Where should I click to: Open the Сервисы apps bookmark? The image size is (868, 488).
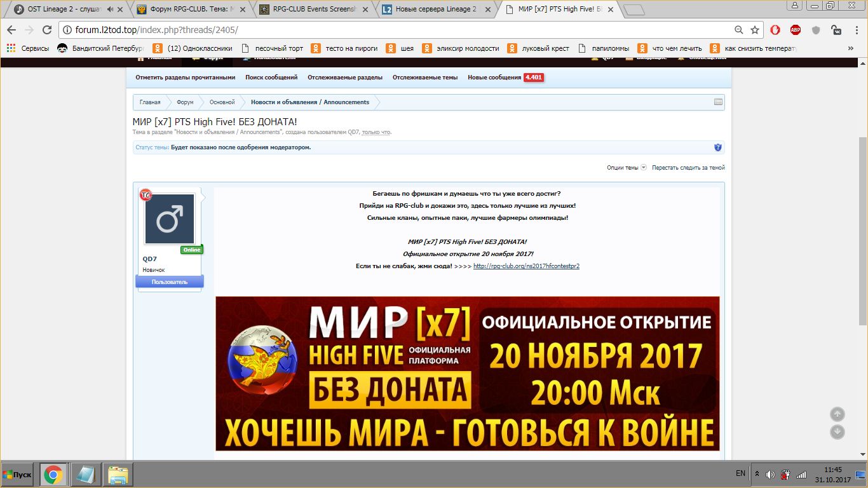coord(27,48)
